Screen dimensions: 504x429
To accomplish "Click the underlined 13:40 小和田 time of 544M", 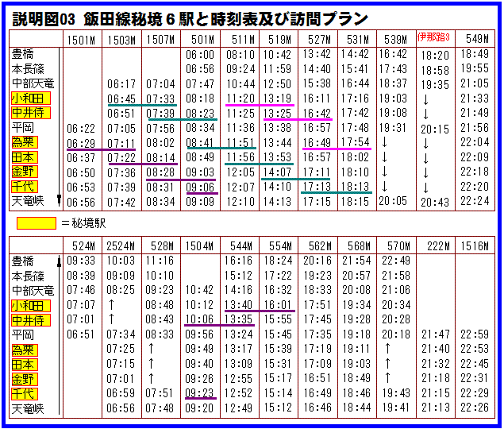I will (x=238, y=305).
